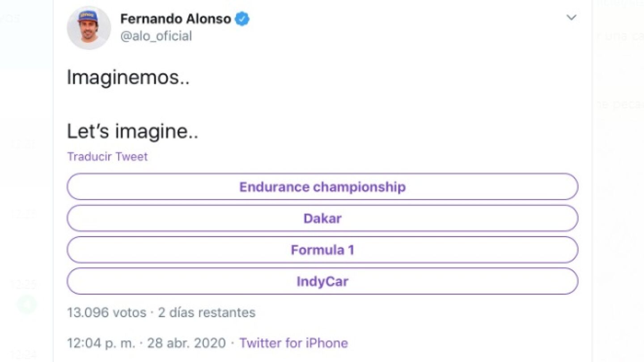This screenshot has height=362, width=644.
Task: Click the 2 días restantes text
Action: click(207, 312)
